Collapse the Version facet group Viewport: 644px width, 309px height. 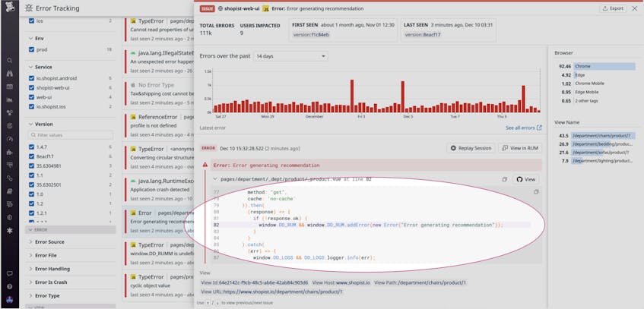click(x=31, y=124)
